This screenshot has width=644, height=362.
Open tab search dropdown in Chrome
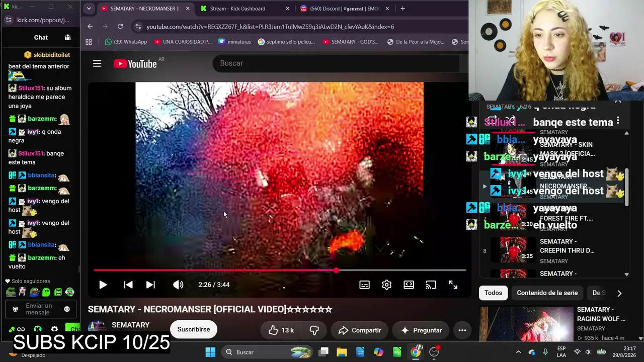click(89, 9)
